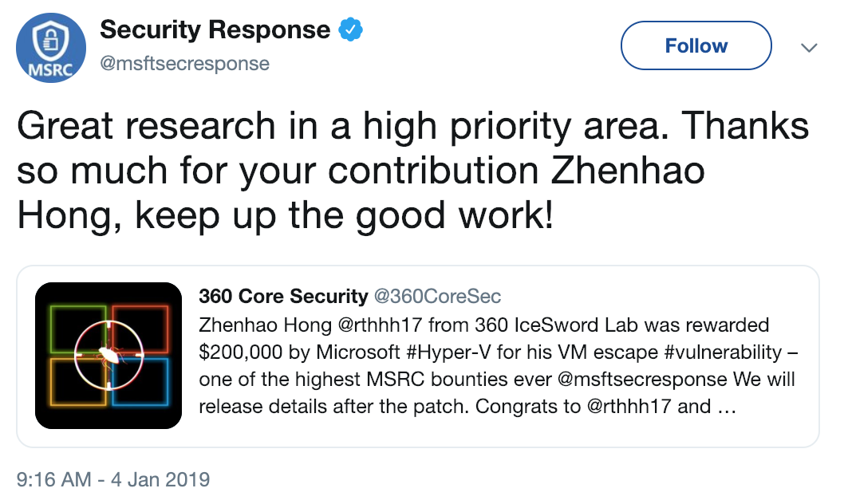Click the 360 Core Security author name
844x504 pixels.
282,297
